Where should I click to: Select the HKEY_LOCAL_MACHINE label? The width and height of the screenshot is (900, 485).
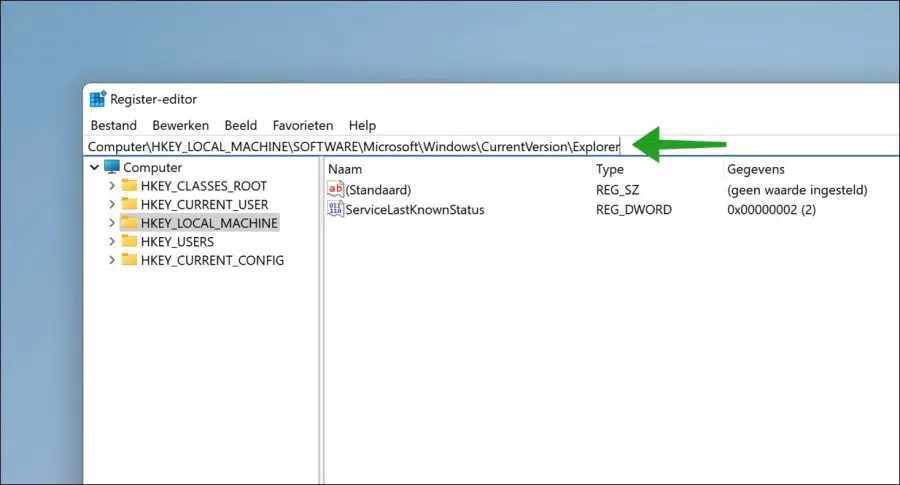pyautogui.click(x=209, y=223)
